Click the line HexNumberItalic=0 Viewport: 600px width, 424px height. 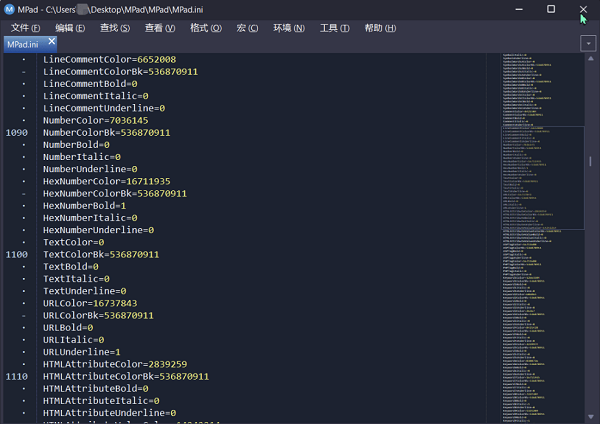point(90,218)
